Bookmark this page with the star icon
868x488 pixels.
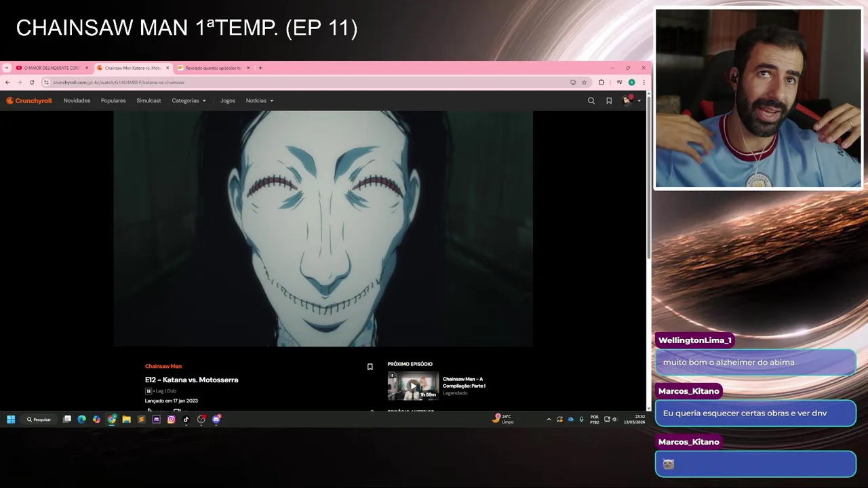[584, 82]
